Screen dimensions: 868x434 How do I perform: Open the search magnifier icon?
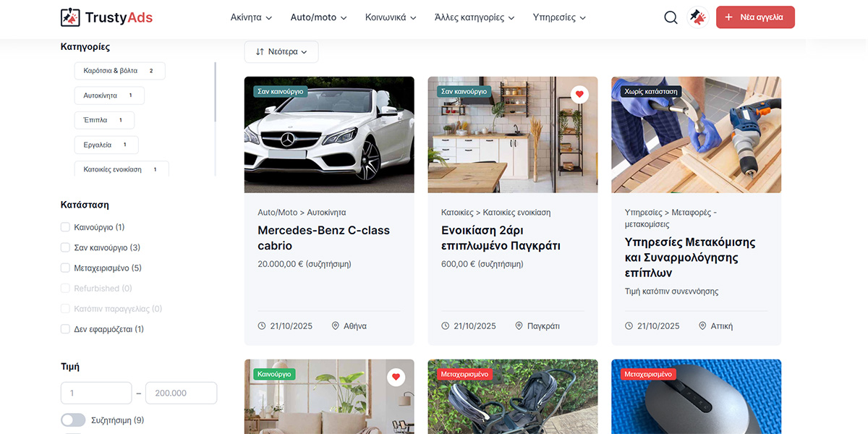click(x=671, y=17)
